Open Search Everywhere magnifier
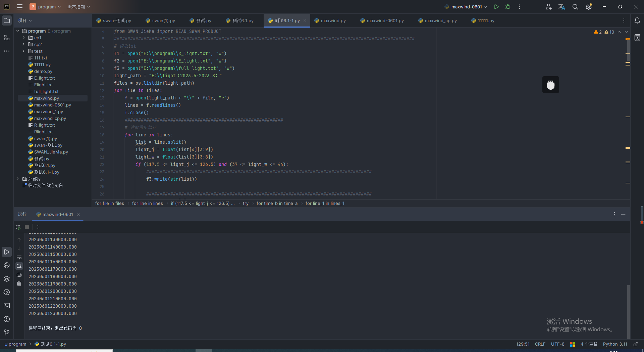The width and height of the screenshot is (644, 352). tap(575, 7)
